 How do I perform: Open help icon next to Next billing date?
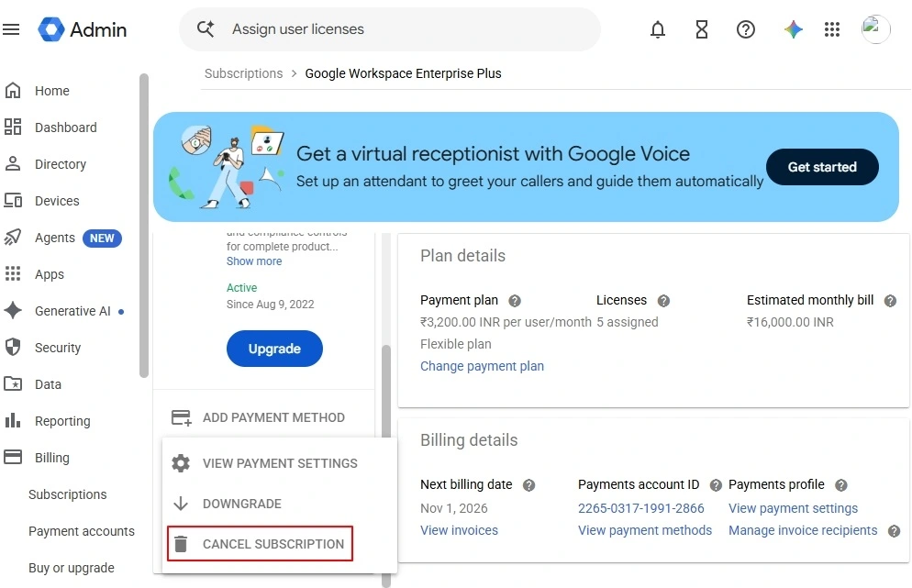point(528,485)
